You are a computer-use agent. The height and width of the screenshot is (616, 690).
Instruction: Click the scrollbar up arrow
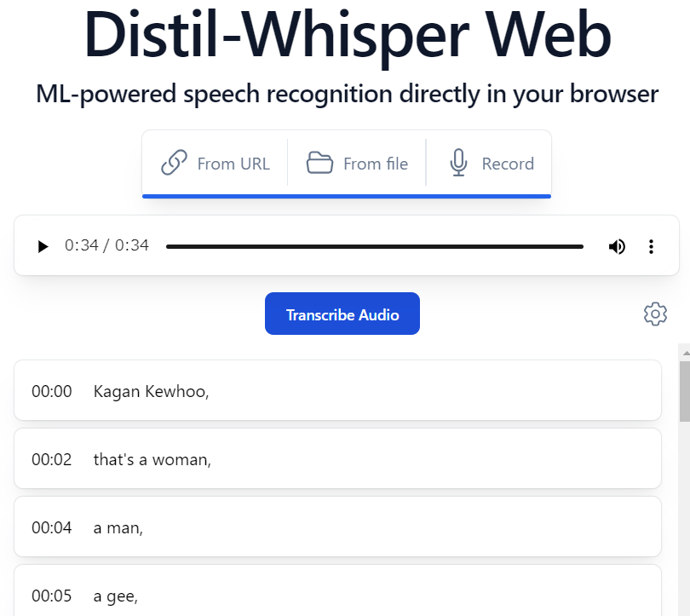click(686, 353)
